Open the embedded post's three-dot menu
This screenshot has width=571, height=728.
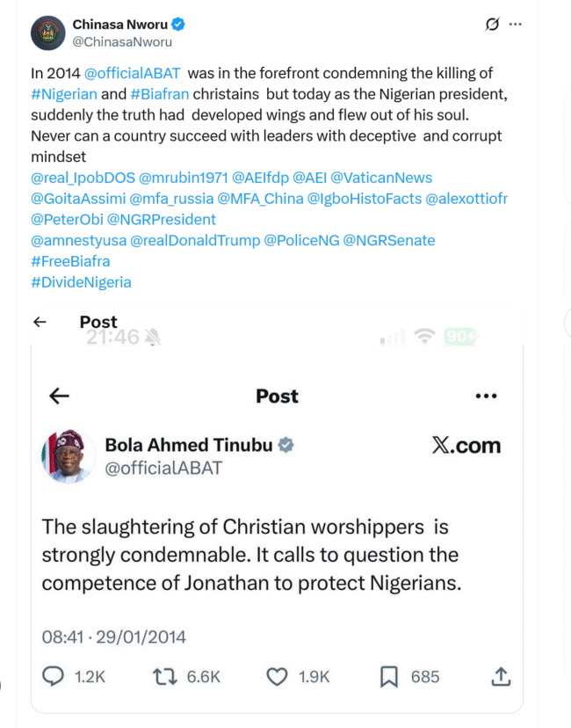coord(486,397)
